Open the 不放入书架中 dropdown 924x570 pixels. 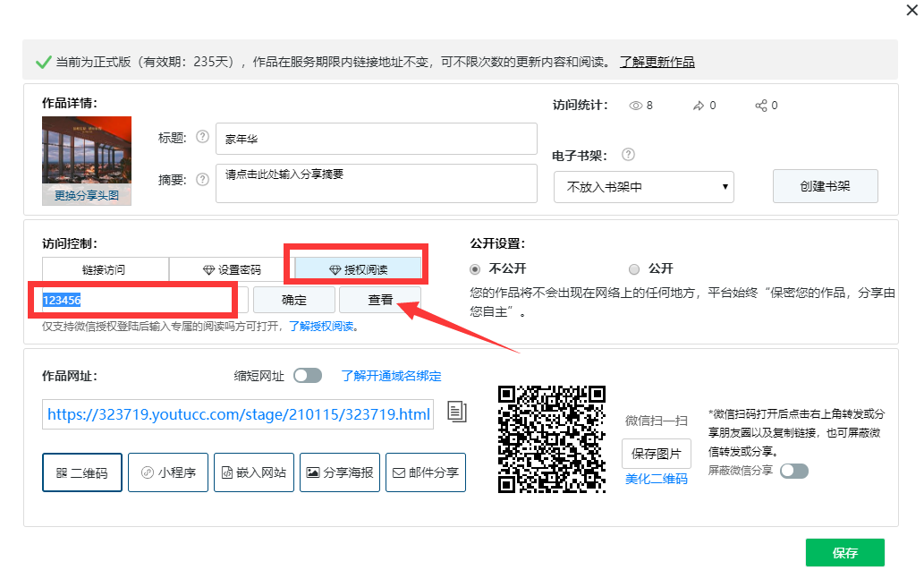(644, 187)
